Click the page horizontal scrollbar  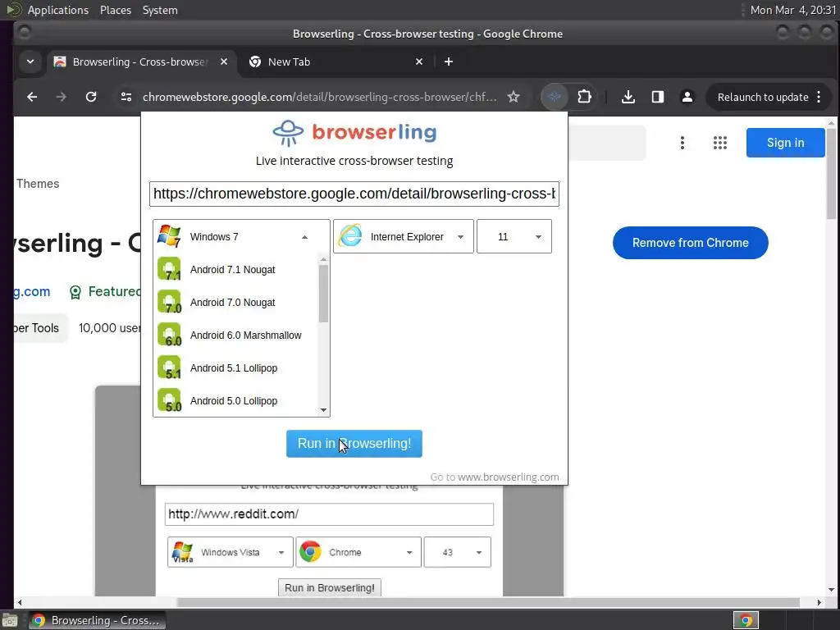[x=488, y=602]
